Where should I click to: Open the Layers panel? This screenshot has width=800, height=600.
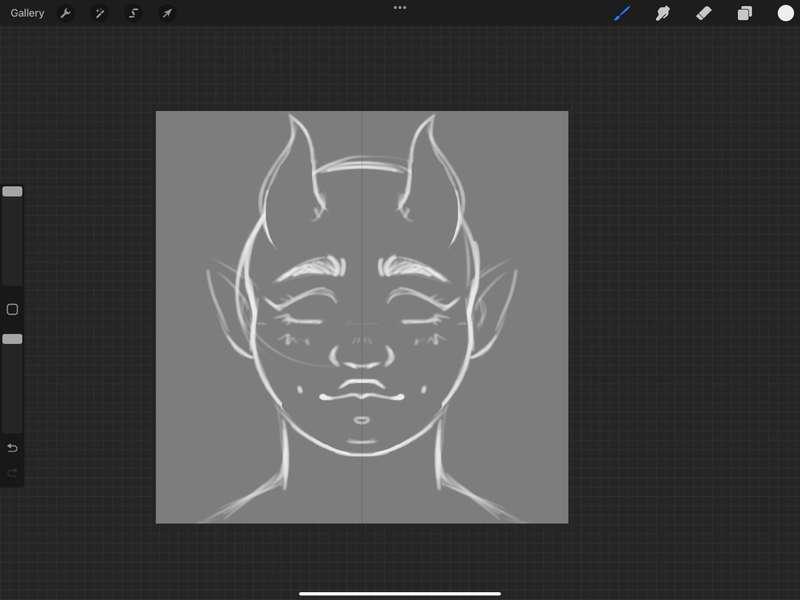(x=744, y=13)
